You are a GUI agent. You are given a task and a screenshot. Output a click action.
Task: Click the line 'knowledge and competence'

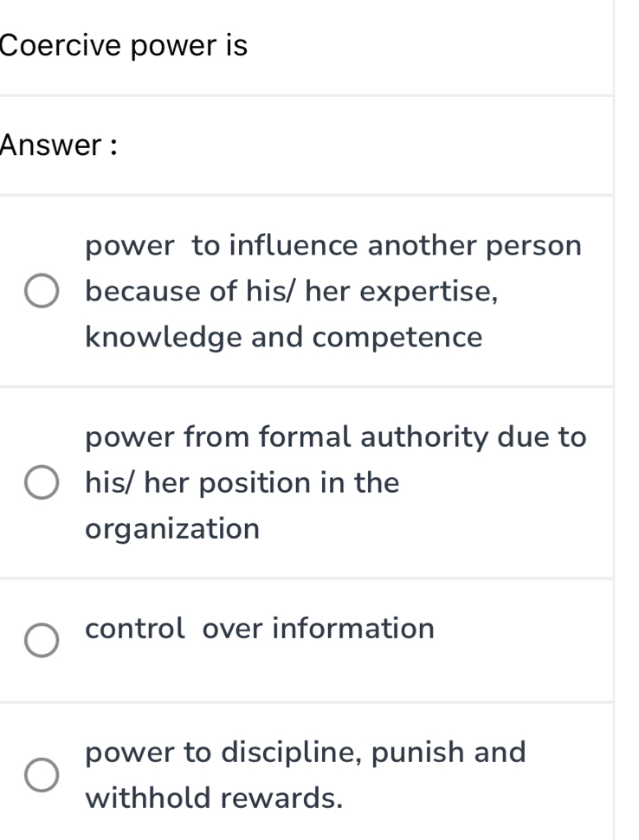283,338
